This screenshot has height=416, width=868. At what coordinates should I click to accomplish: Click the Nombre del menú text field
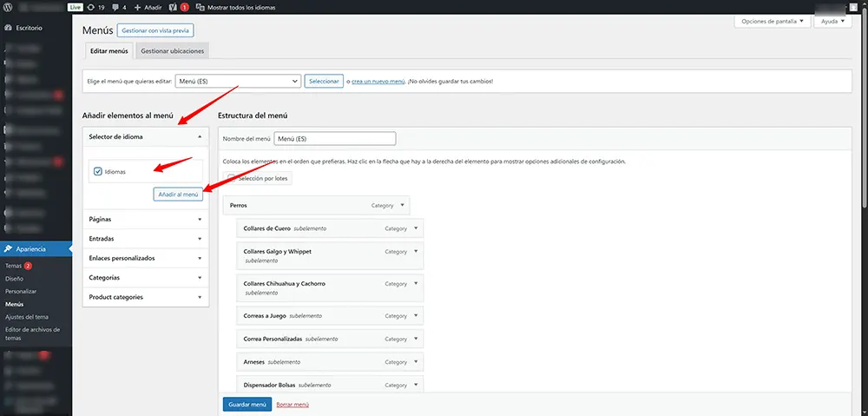coord(334,138)
